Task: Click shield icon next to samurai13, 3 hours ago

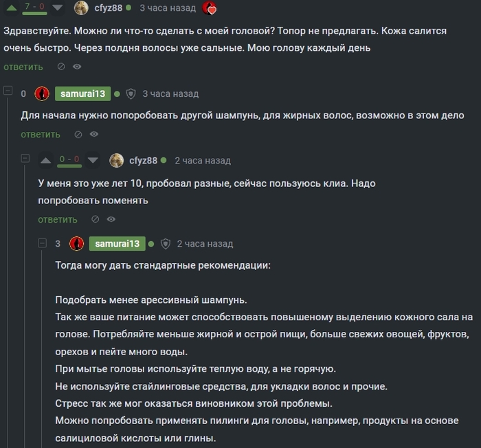Action: pos(131,93)
